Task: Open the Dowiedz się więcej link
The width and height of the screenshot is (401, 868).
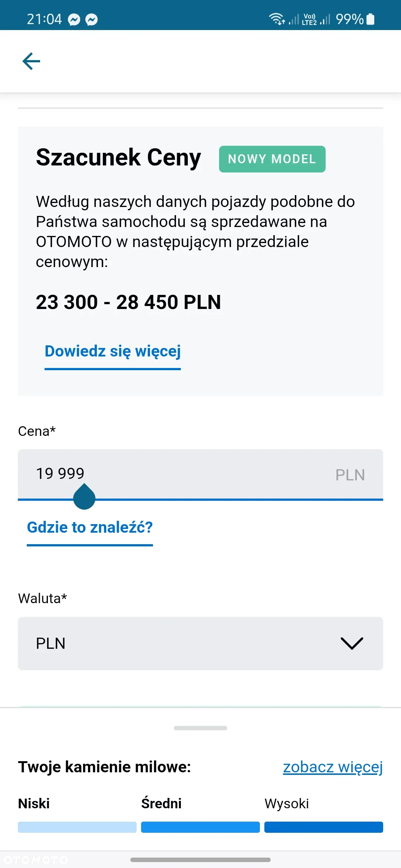Action: tap(113, 351)
